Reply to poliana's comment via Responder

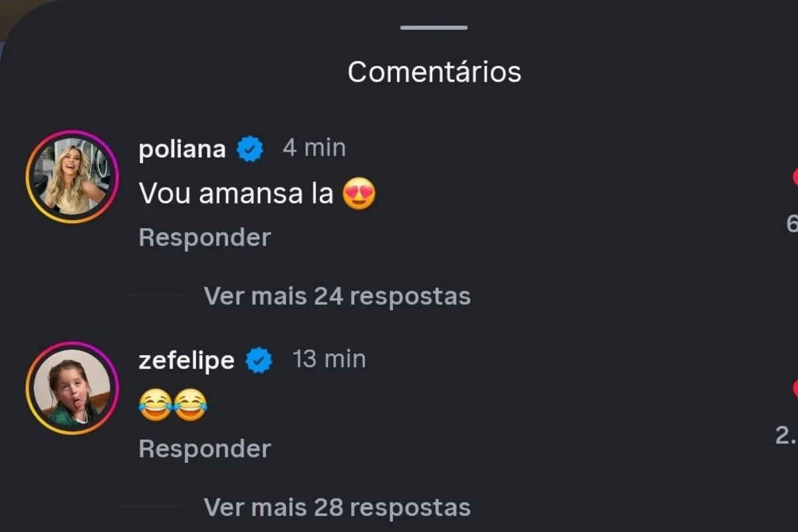tap(205, 237)
